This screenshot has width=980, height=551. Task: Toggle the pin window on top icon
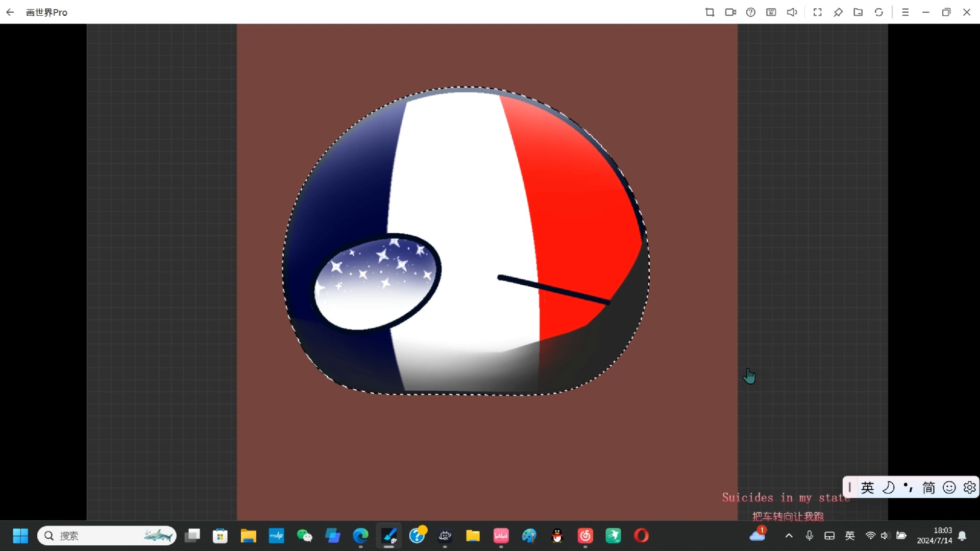pyautogui.click(x=838, y=12)
